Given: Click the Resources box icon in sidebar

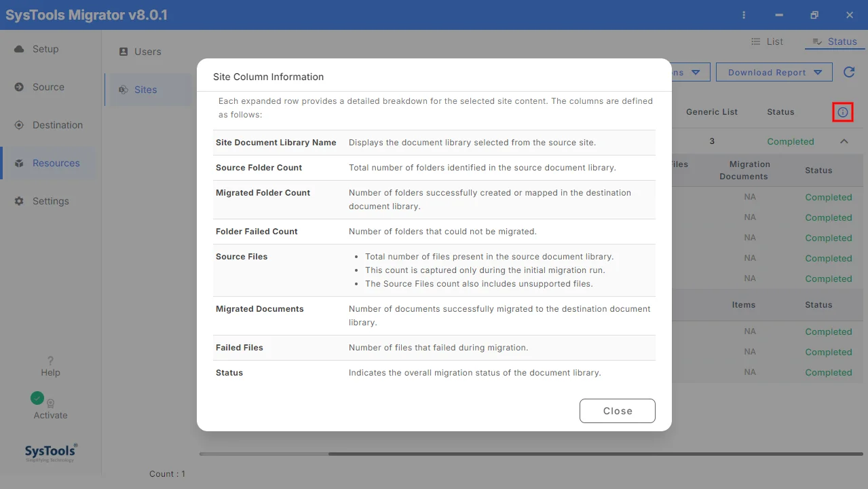Looking at the screenshot, I should point(19,163).
